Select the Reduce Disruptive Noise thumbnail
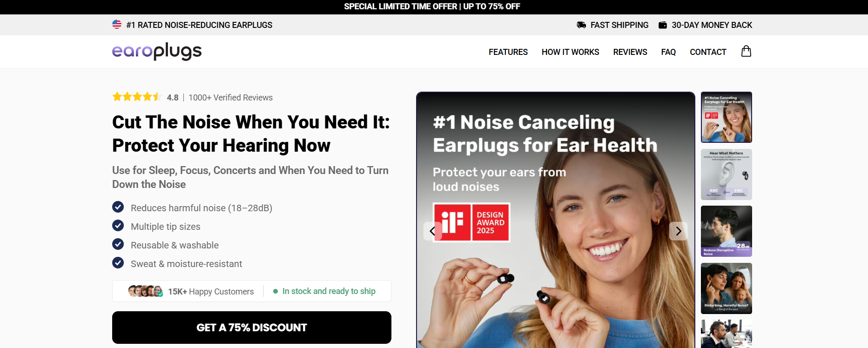The height and width of the screenshot is (348, 868). point(727,231)
